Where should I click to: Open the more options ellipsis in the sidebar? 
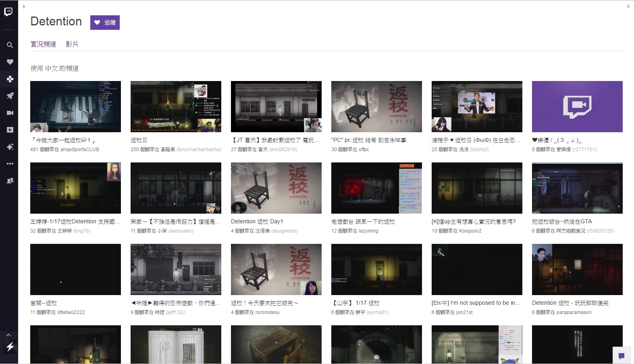point(10,164)
